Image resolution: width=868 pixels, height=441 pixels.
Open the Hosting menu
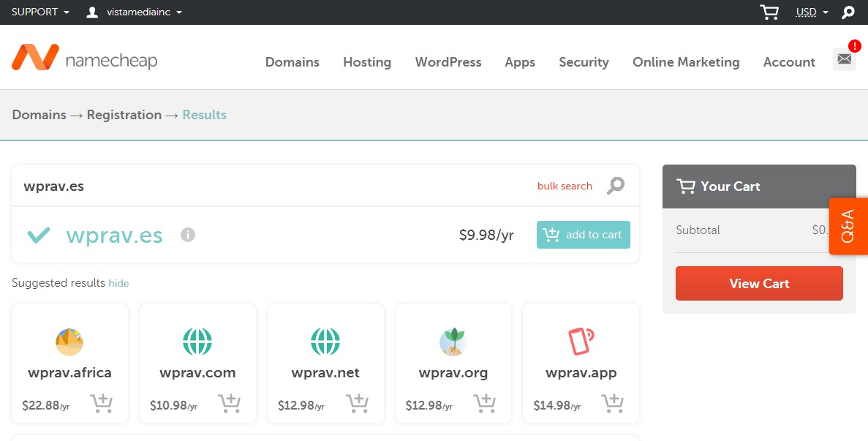pyautogui.click(x=367, y=62)
